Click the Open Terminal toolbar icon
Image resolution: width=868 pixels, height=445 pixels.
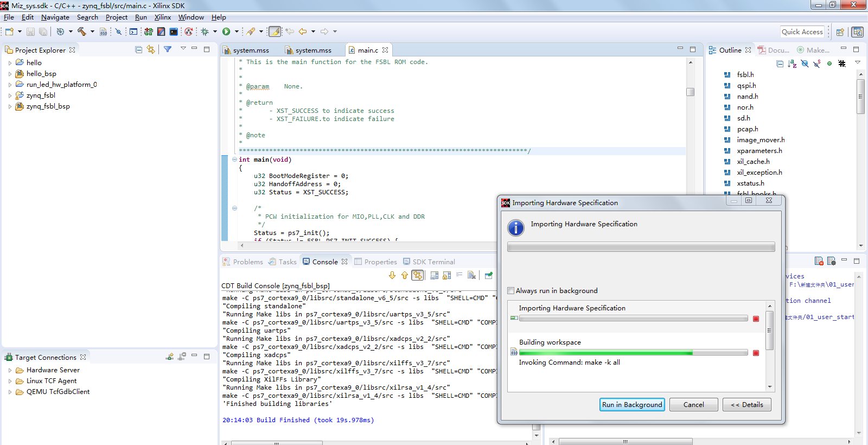(x=133, y=32)
